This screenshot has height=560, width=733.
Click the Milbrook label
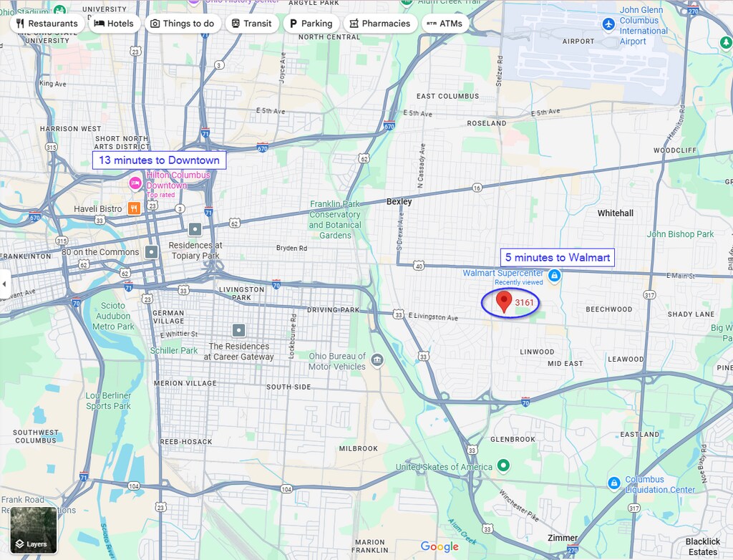359,448
